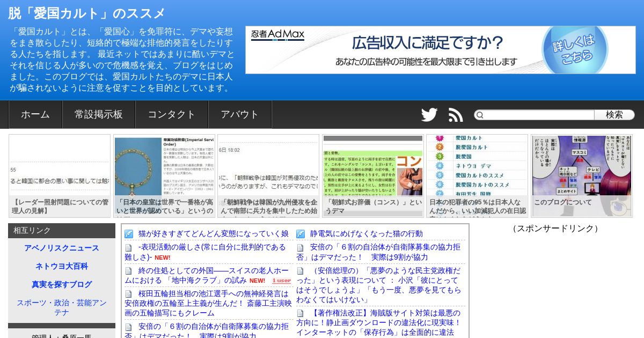The height and width of the screenshot is (338, 644).
Task: Open レーダー照射問題 featured thumbnail
Action: click(x=60, y=176)
